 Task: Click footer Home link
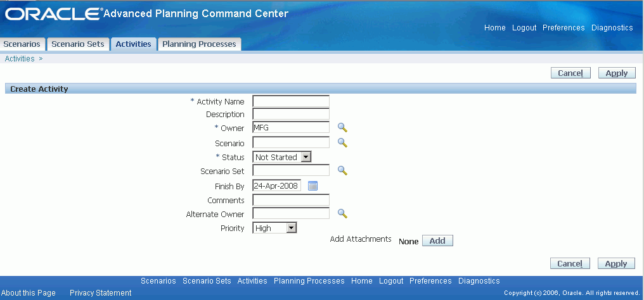(x=362, y=281)
